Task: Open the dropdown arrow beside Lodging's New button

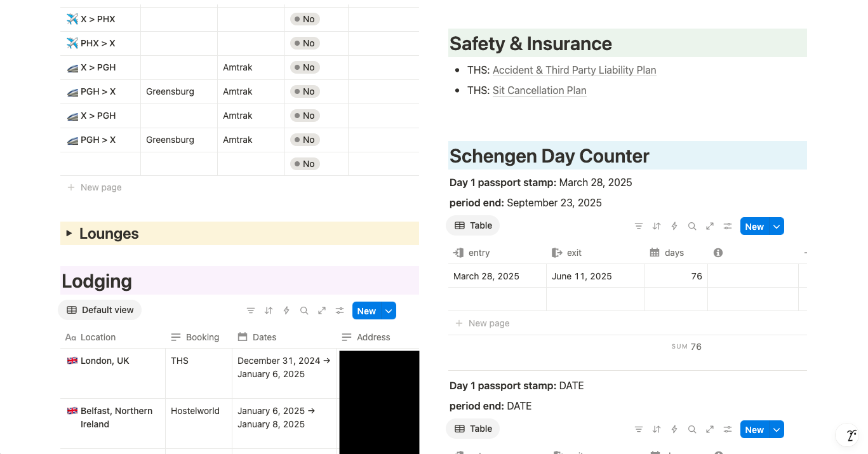Action: [389, 311]
